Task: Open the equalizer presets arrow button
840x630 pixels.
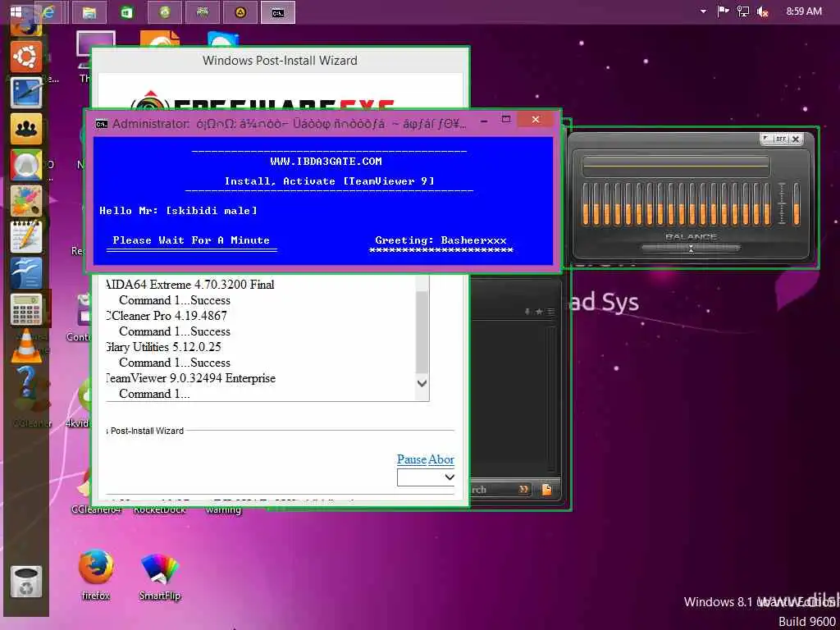Action: [x=766, y=139]
